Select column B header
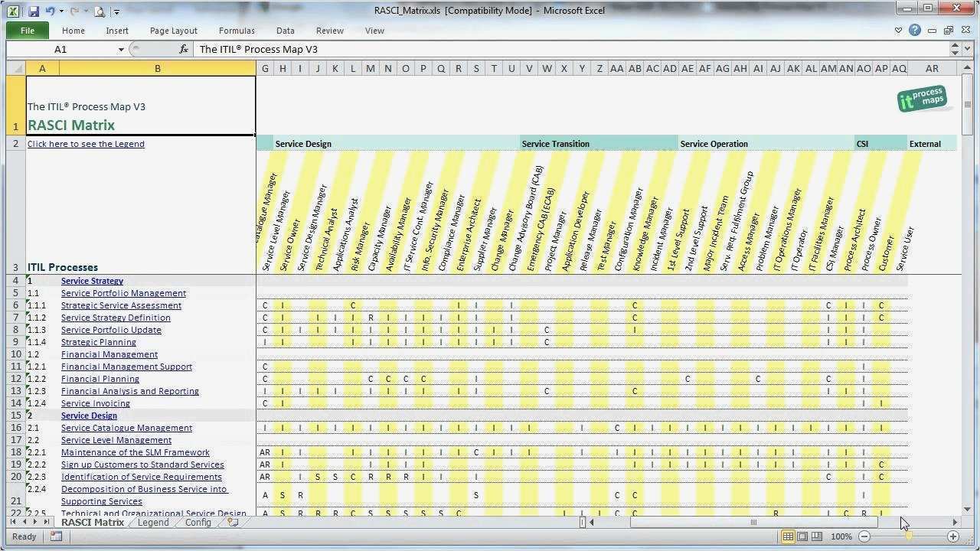 (x=158, y=68)
